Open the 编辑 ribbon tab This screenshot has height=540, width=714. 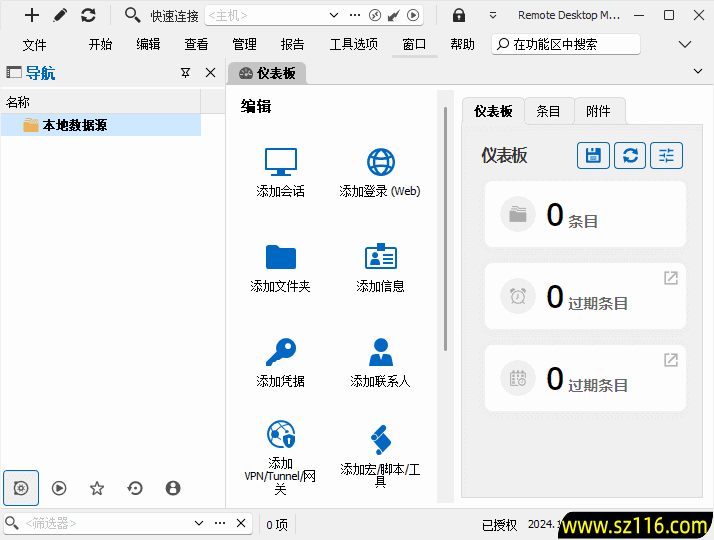148,45
